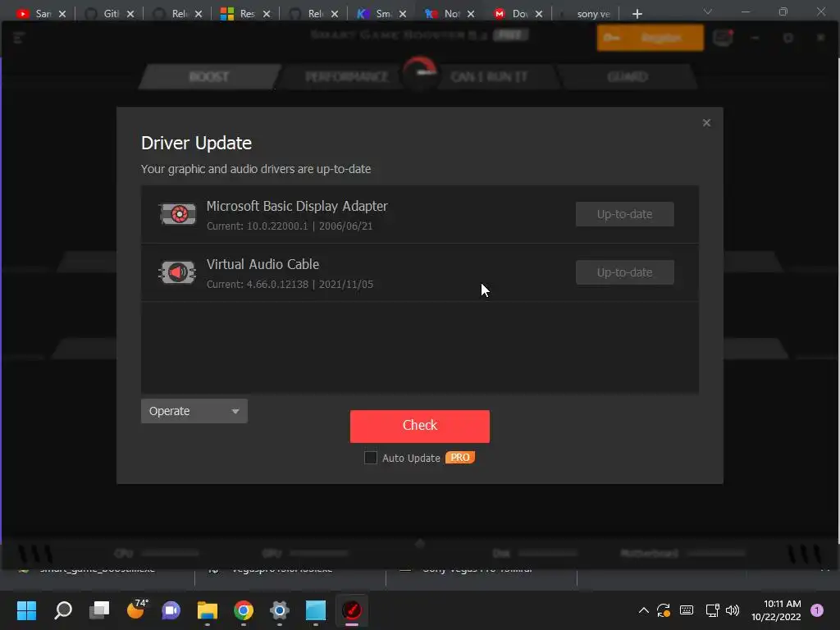The height and width of the screenshot is (630, 840).
Task: Open a new browser tab
Action: pos(637,14)
